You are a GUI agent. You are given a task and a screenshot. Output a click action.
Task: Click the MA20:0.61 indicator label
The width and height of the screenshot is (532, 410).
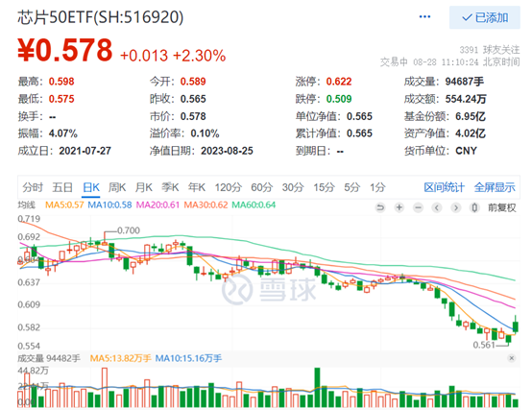coord(157,205)
